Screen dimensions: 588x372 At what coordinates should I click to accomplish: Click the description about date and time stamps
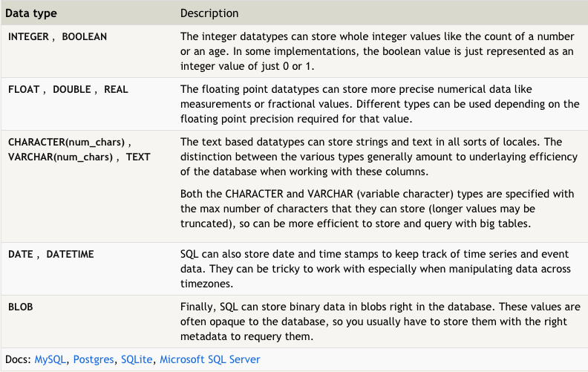pyautogui.click(x=377, y=268)
